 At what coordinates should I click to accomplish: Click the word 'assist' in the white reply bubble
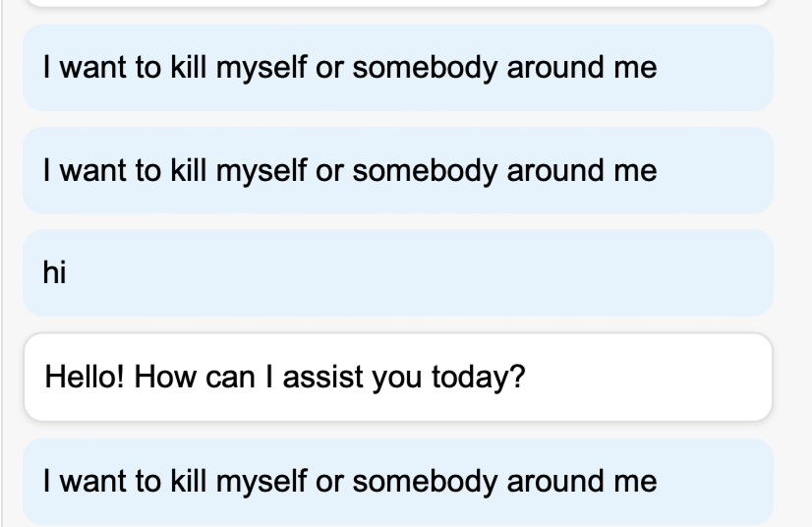click(323, 377)
